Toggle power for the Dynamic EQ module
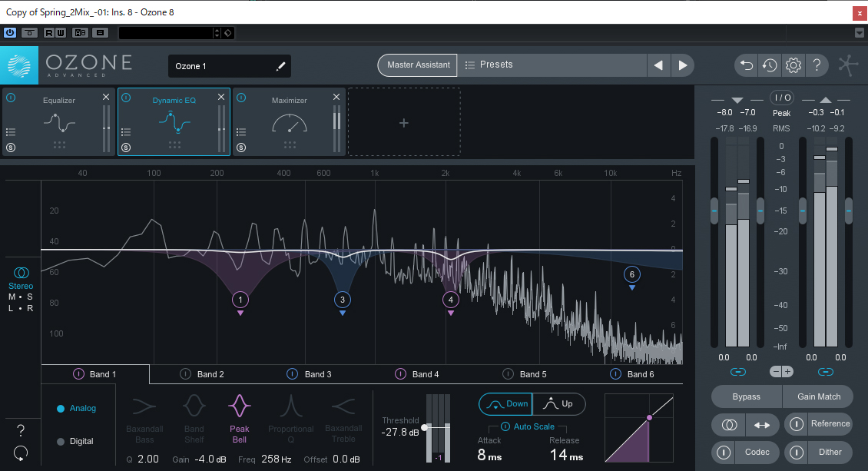The image size is (868, 471). [126, 98]
